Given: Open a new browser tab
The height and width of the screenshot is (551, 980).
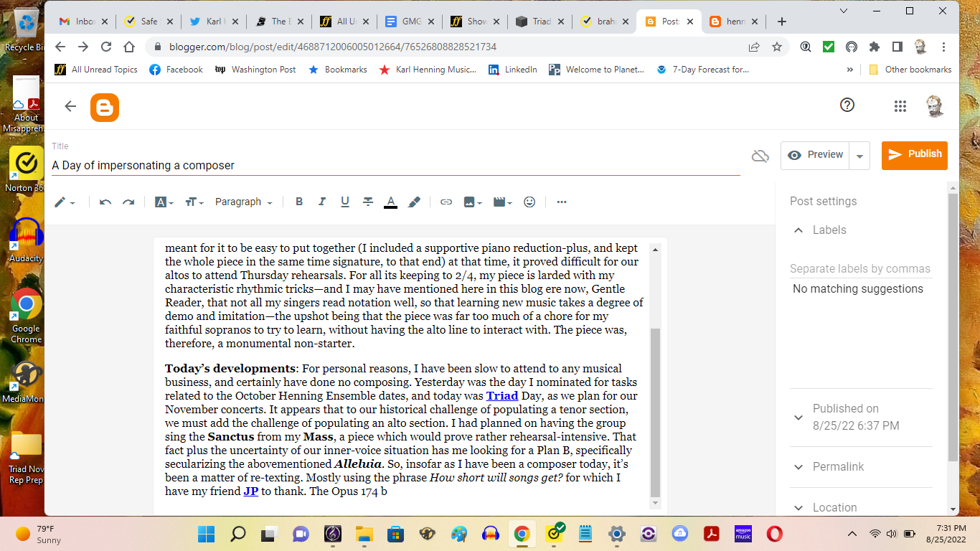Looking at the screenshot, I should (x=782, y=22).
